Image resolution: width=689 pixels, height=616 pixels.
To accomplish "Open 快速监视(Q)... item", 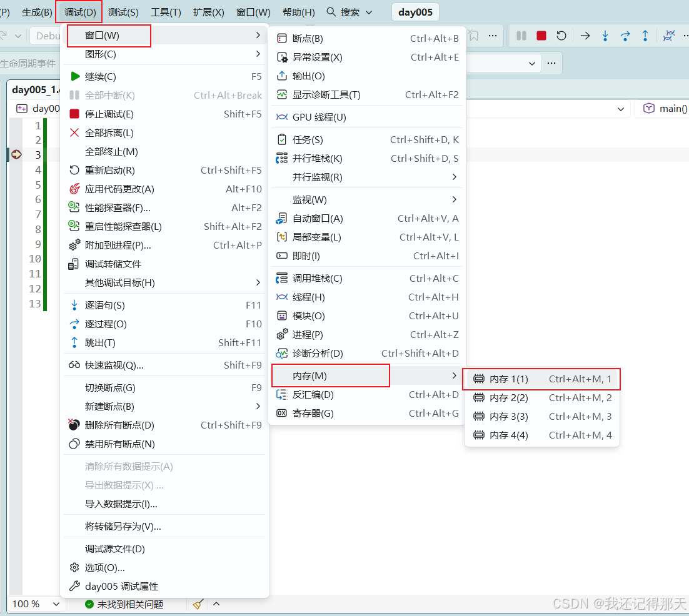I will (165, 365).
